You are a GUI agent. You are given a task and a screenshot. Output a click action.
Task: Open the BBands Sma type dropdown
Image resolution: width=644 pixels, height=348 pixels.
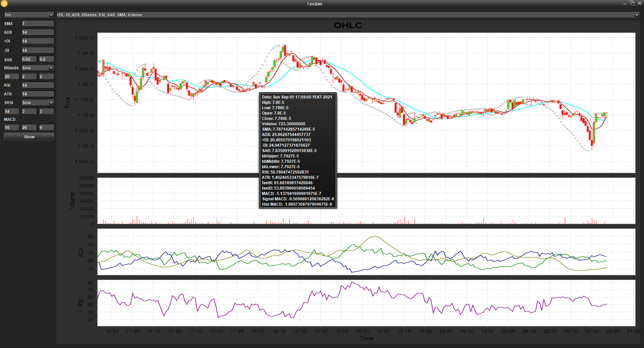click(x=38, y=68)
